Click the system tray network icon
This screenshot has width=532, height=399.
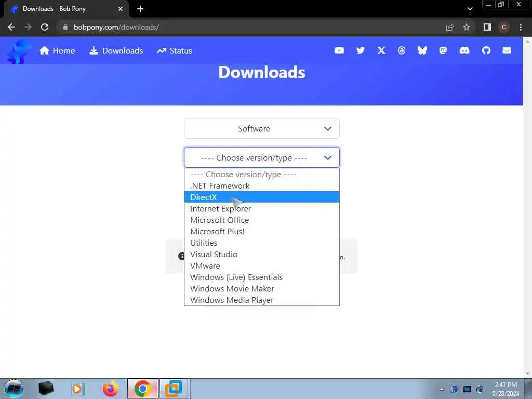467,389
